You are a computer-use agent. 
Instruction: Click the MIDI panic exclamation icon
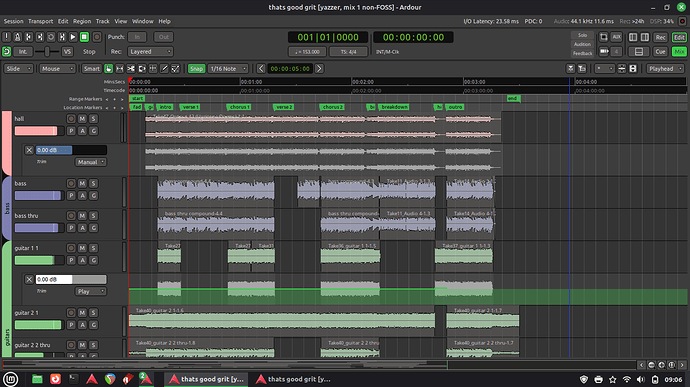(x=6, y=37)
